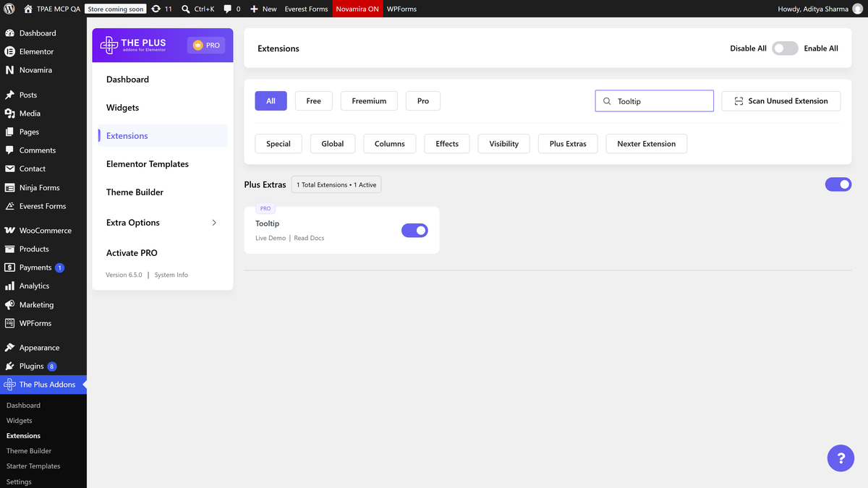This screenshot has width=868, height=488.
Task: Filter by Global category
Action: (333, 144)
